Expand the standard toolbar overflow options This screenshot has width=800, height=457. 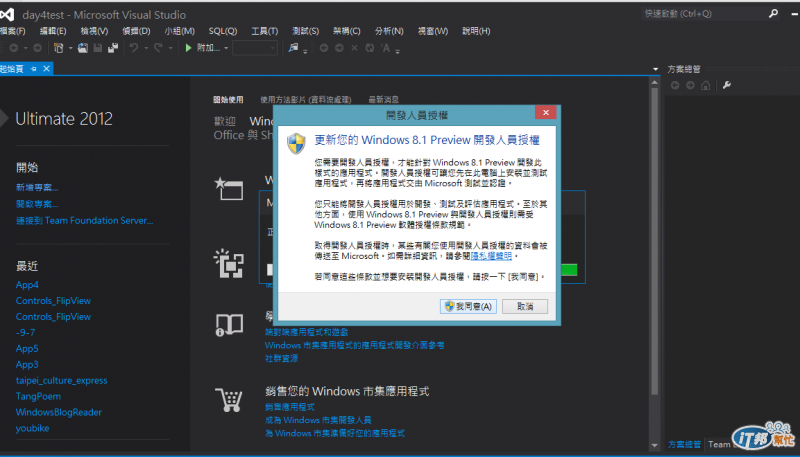[305, 52]
